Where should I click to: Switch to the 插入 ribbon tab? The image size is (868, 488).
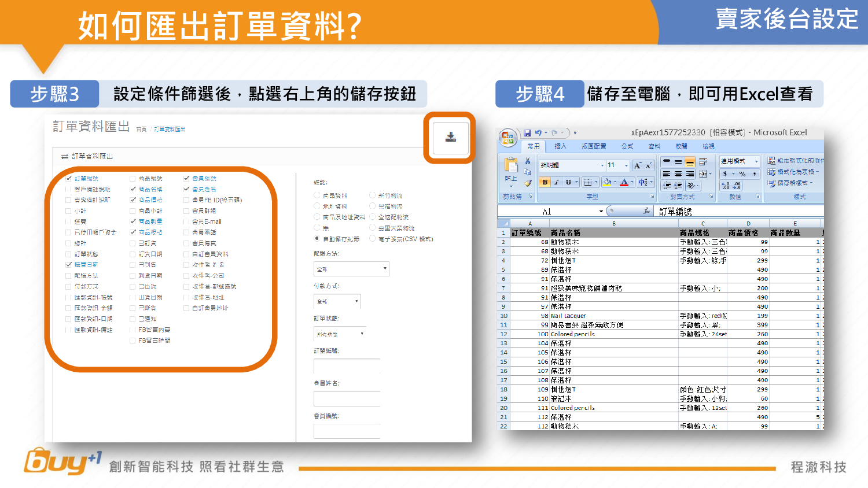[560, 147]
